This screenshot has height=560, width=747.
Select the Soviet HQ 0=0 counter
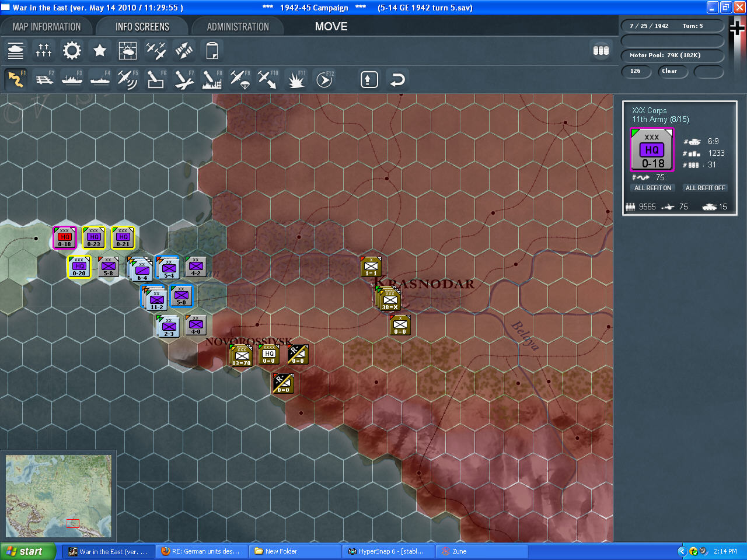[x=268, y=354]
